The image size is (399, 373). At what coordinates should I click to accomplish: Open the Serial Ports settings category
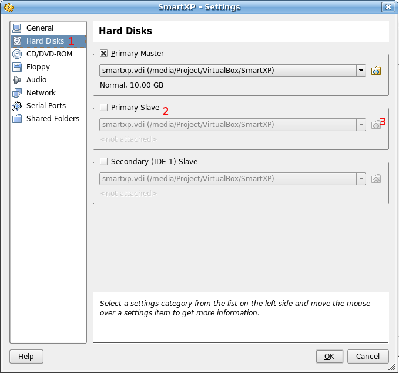click(x=48, y=106)
